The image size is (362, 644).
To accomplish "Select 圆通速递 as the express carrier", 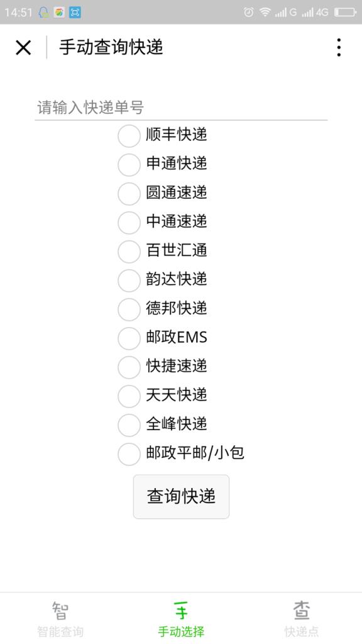I will pos(129,193).
